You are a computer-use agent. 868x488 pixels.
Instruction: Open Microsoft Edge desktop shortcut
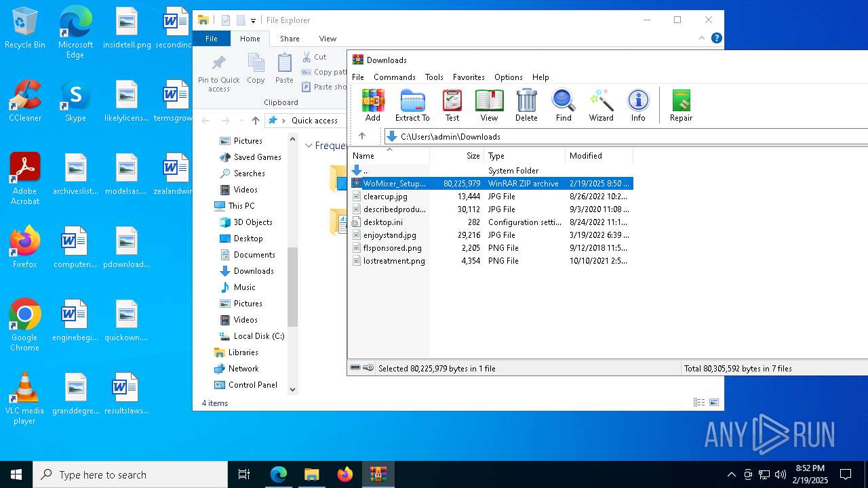pos(75,33)
